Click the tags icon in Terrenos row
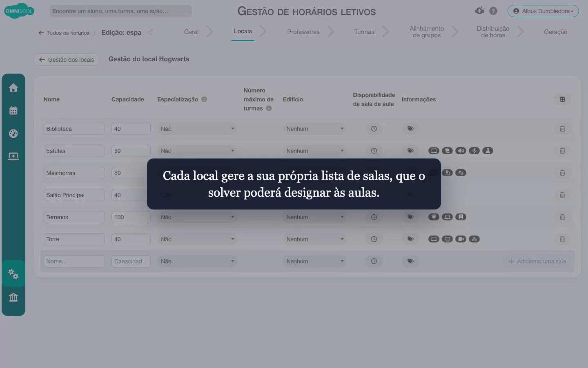 pyautogui.click(x=410, y=217)
